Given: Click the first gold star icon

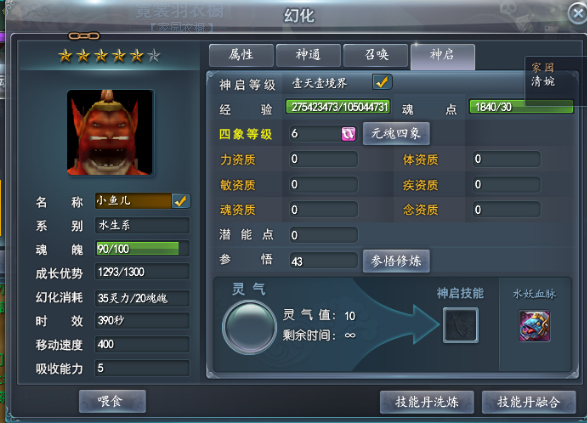Looking at the screenshot, I should [x=65, y=56].
